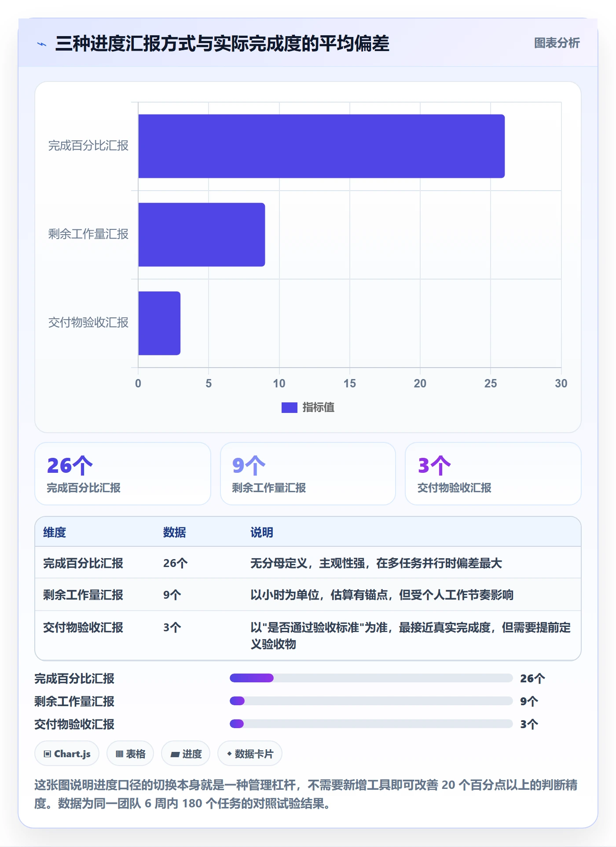Click the 进度 tag chip

[186, 754]
